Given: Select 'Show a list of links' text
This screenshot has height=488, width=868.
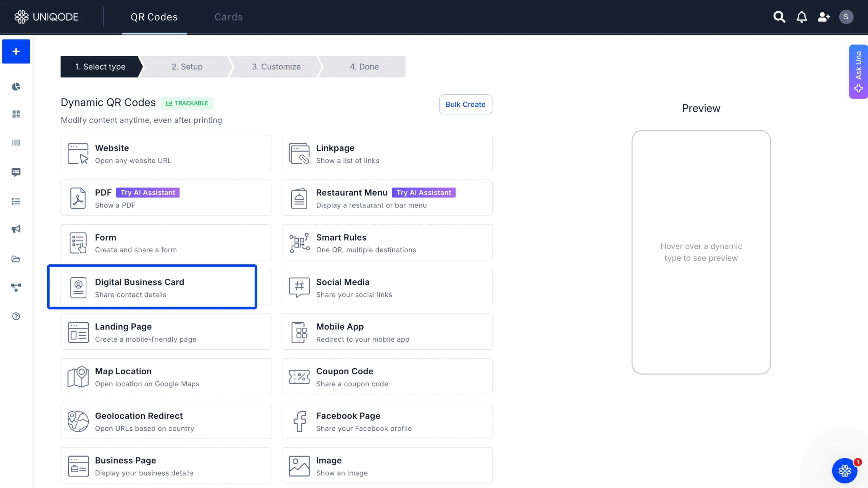Looking at the screenshot, I should pos(348,161).
